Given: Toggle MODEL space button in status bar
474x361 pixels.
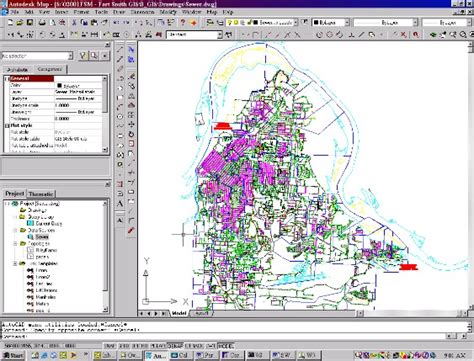Looking at the screenshot, I should point(225,346).
